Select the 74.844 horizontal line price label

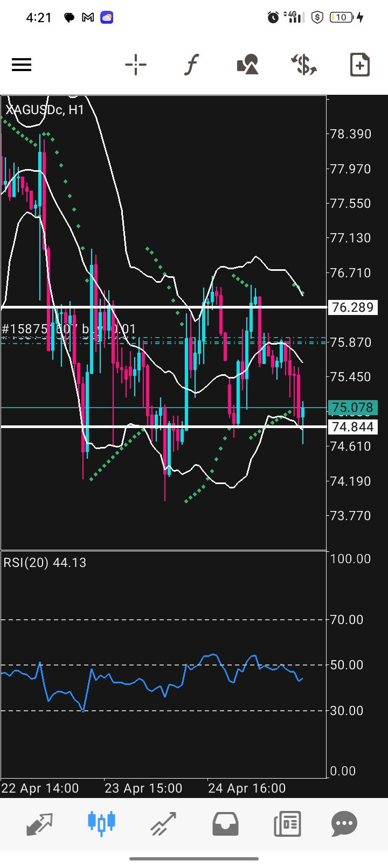click(x=352, y=427)
